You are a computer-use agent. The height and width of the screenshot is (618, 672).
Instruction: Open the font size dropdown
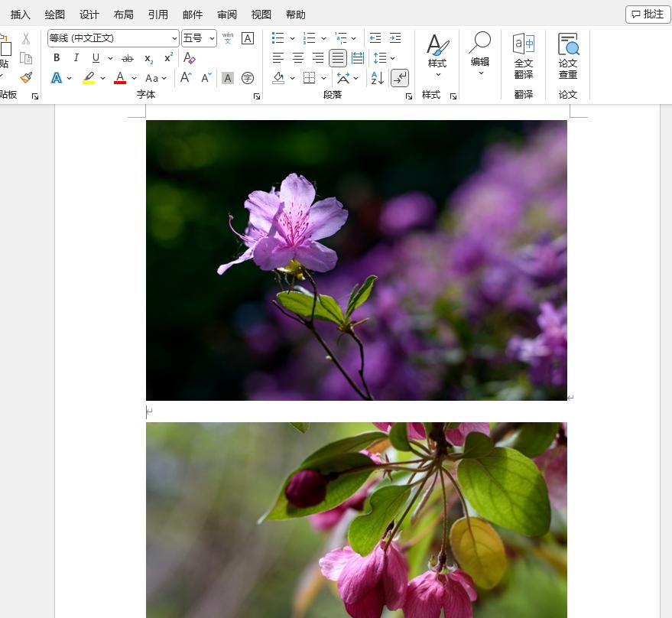pyautogui.click(x=212, y=38)
